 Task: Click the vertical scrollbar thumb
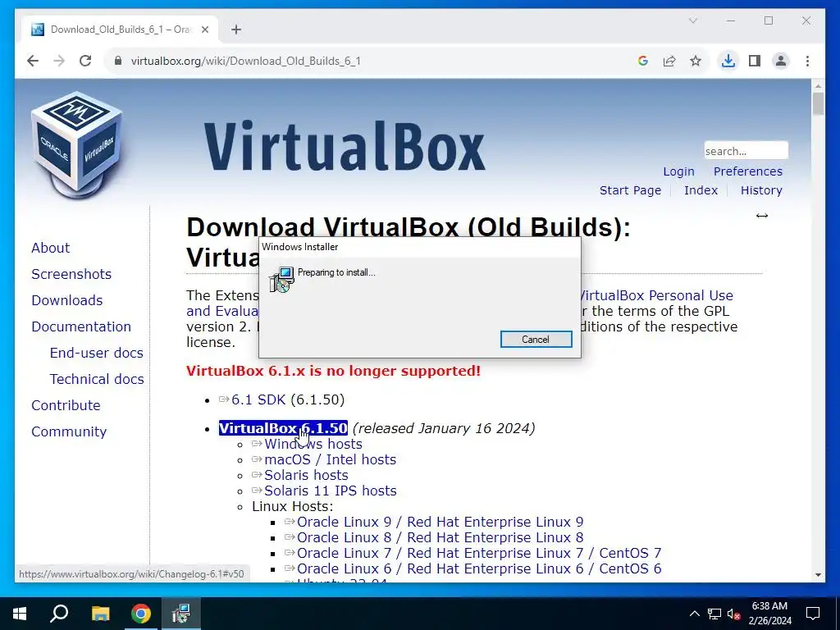[x=818, y=103]
